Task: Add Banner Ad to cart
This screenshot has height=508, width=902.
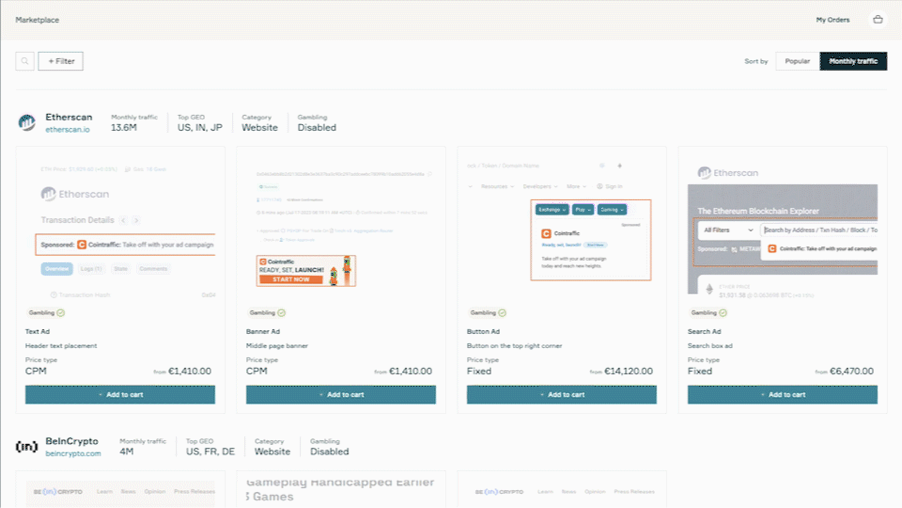Action: coord(341,395)
